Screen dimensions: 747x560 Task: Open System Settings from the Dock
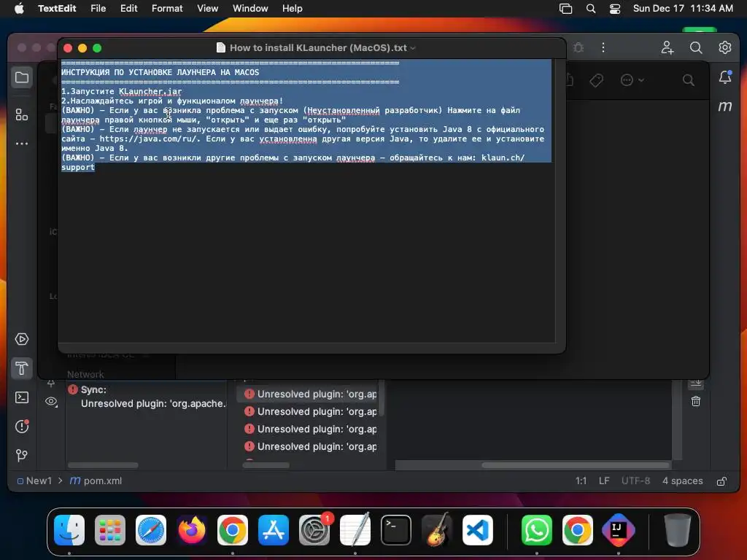point(314,530)
